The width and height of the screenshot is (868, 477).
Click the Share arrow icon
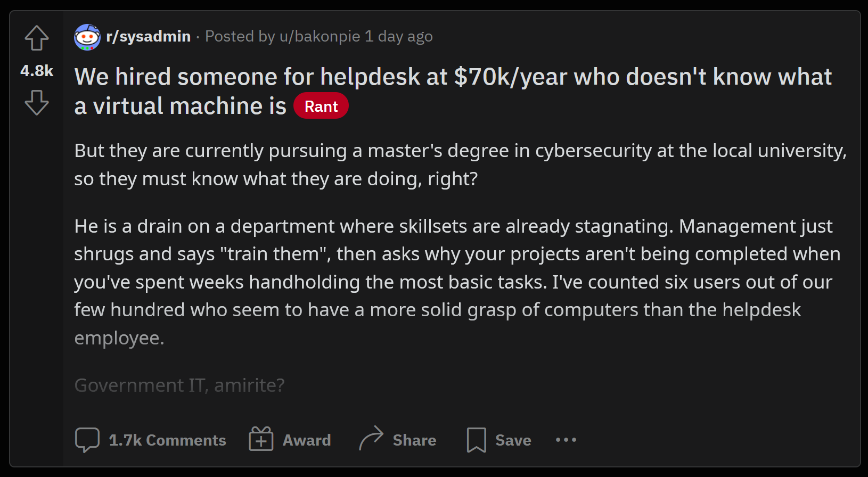click(x=371, y=439)
